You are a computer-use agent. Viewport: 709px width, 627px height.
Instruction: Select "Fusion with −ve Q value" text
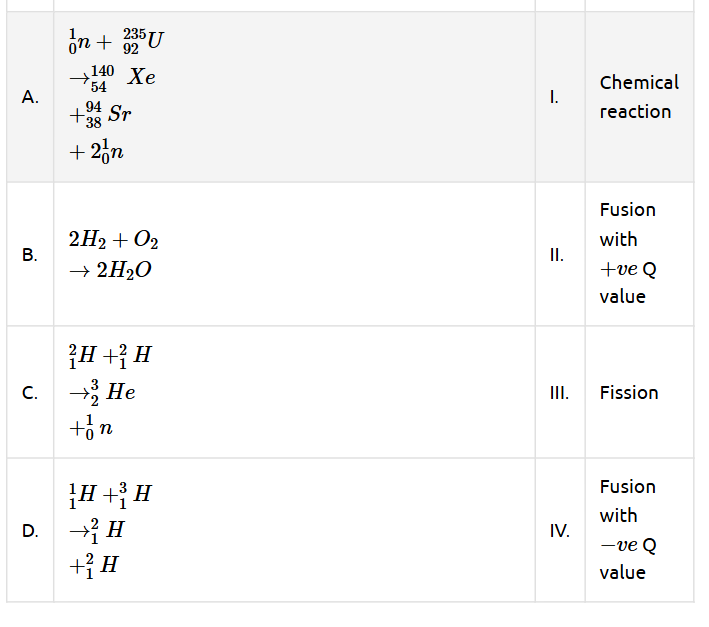point(628,530)
